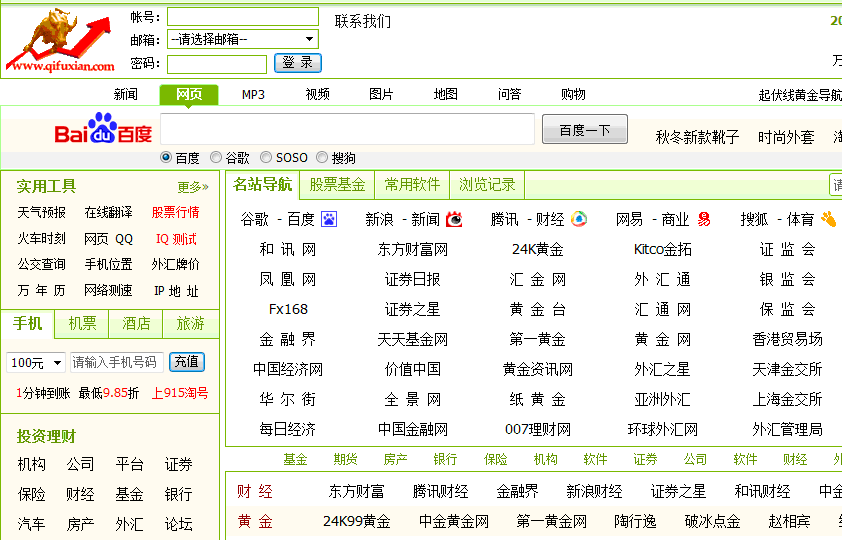This screenshot has height=540, width=842.
Task: Open the 浏览记录 tab
Action: [487, 185]
